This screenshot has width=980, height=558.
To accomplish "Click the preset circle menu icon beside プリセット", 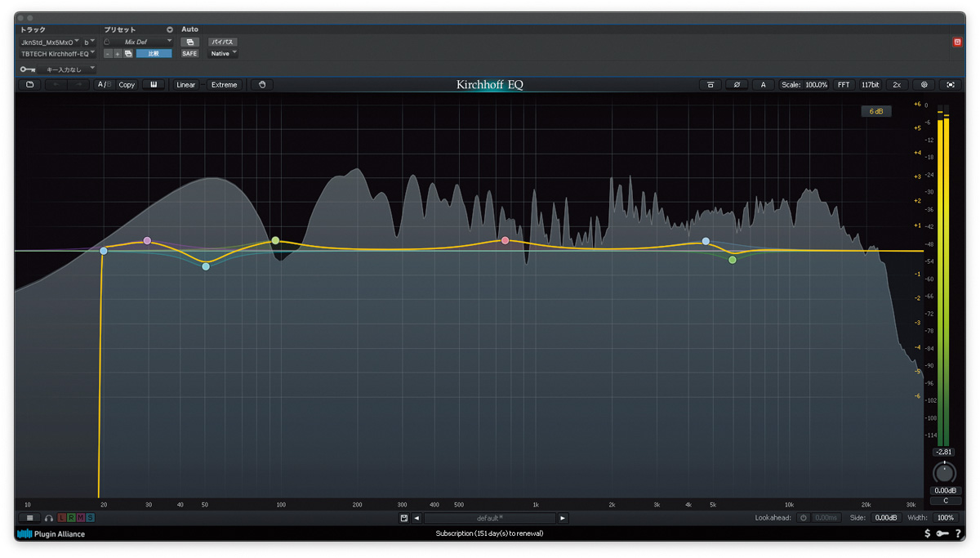I will [x=170, y=29].
